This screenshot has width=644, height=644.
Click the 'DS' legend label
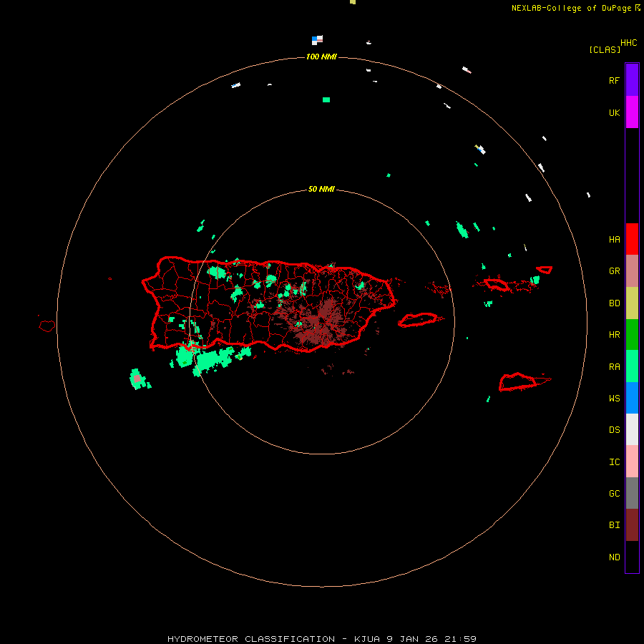614,430
